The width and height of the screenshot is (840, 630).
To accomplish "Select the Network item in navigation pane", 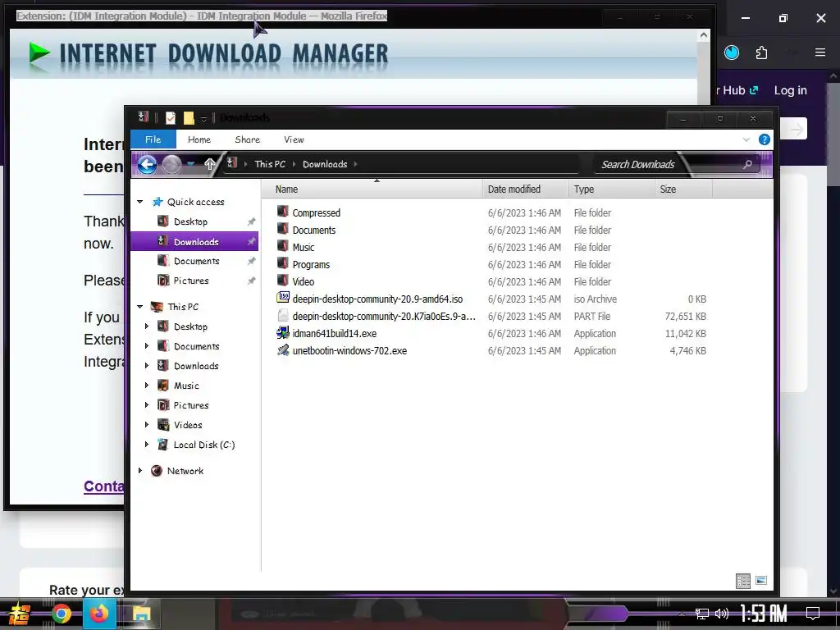I will point(185,471).
